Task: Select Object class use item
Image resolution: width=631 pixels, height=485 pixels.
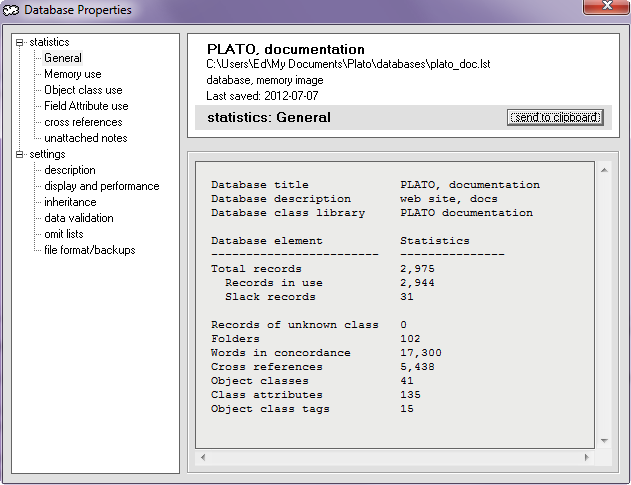Action: (83, 90)
